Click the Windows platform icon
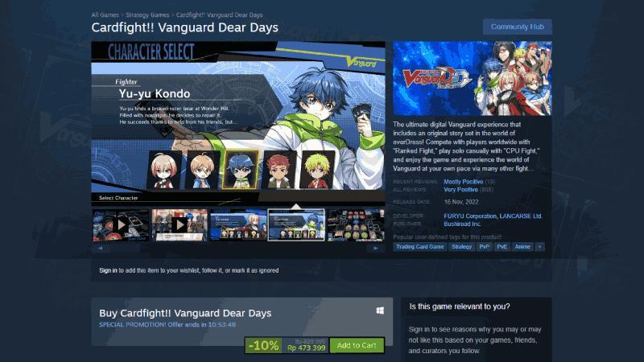Viewport: 644px width, 362px height. tap(380, 311)
